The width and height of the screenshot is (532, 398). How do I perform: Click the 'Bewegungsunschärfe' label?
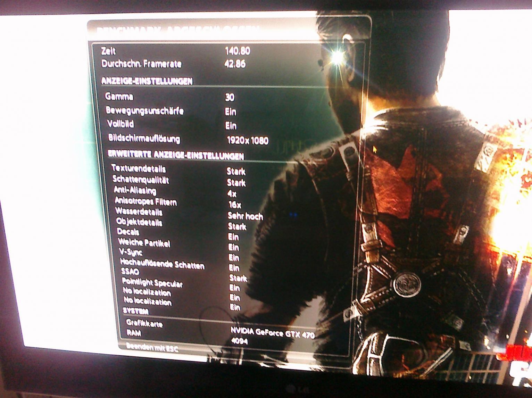coord(144,111)
